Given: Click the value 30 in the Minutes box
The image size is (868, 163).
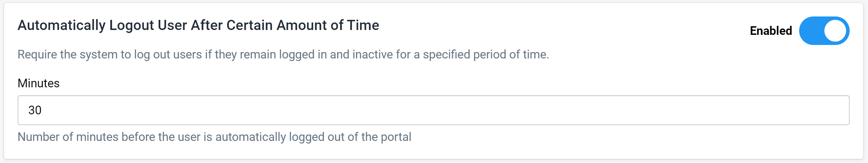Looking at the screenshot, I should click(x=35, y=110).
